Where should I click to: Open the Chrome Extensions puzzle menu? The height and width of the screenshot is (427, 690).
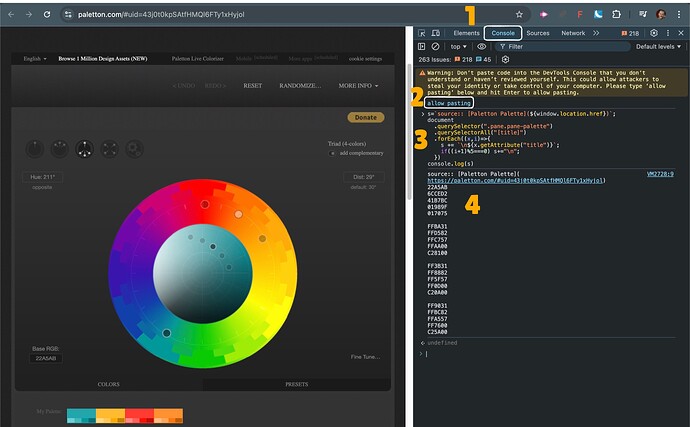point(617,15)
